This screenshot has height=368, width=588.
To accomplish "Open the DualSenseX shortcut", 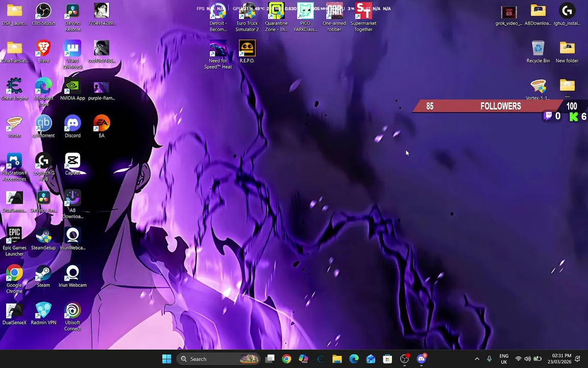I will tap(14, 314).
